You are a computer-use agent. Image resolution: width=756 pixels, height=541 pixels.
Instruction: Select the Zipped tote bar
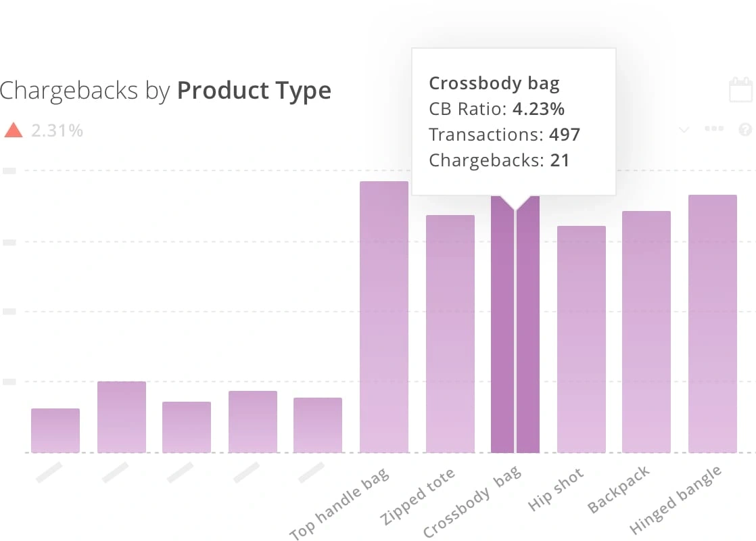pyautogui.click(x=450, y=333)
